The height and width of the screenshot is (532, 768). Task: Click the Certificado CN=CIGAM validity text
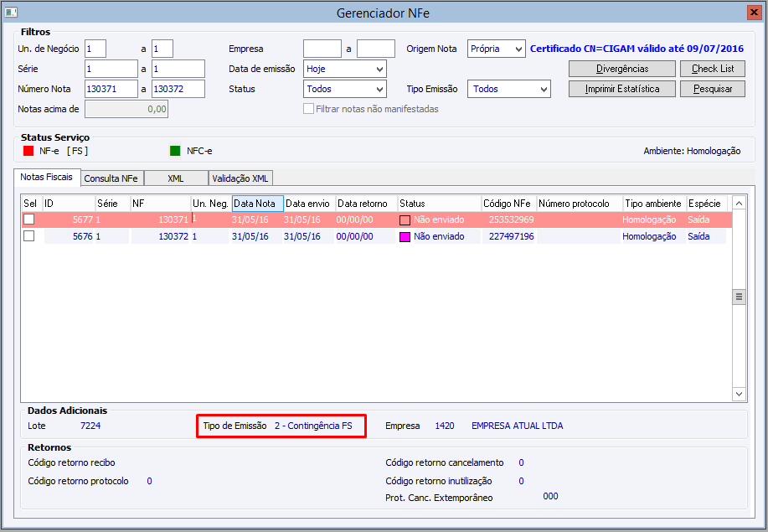point(637,49)
